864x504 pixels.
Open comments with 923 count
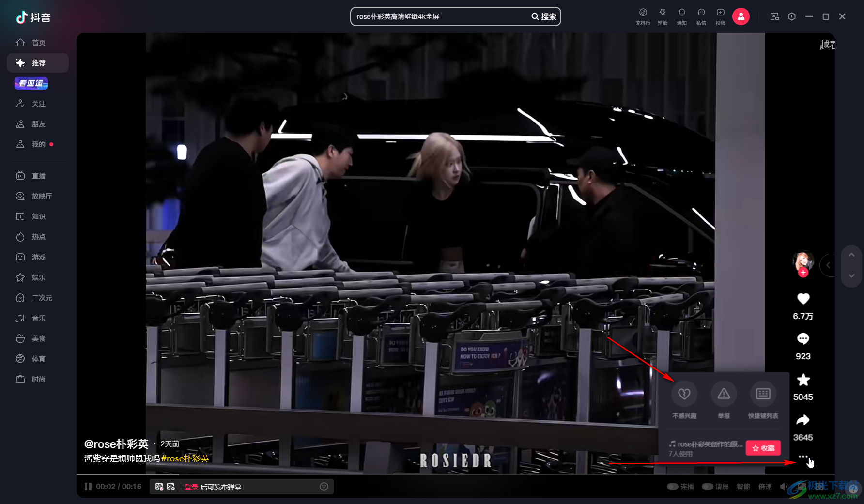point(803,339)
